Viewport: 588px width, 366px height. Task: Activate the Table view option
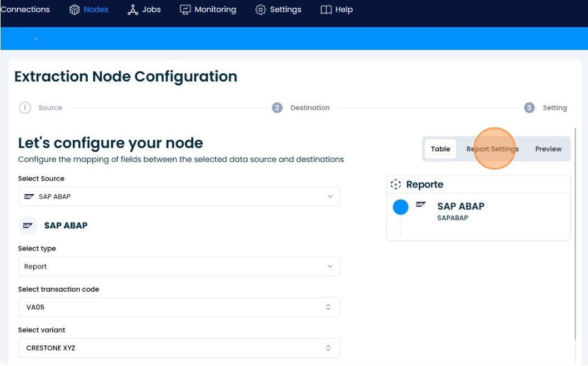coord(439,149)
